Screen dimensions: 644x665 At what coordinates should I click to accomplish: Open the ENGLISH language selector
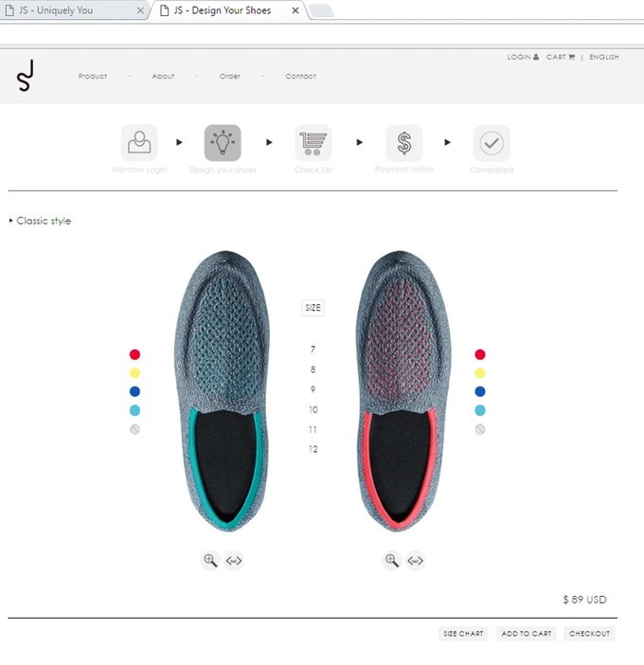(603, 57)
